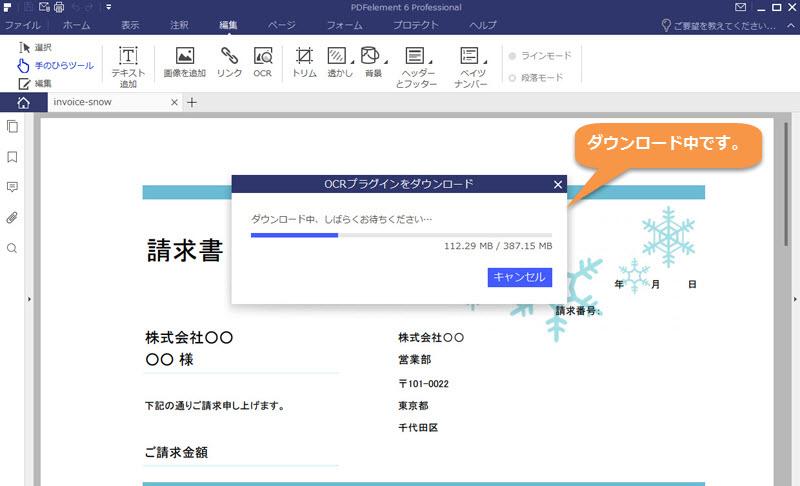Open the search panel in sidebar
Viewport: 800px width, 486px height.
tap(13, 248)
